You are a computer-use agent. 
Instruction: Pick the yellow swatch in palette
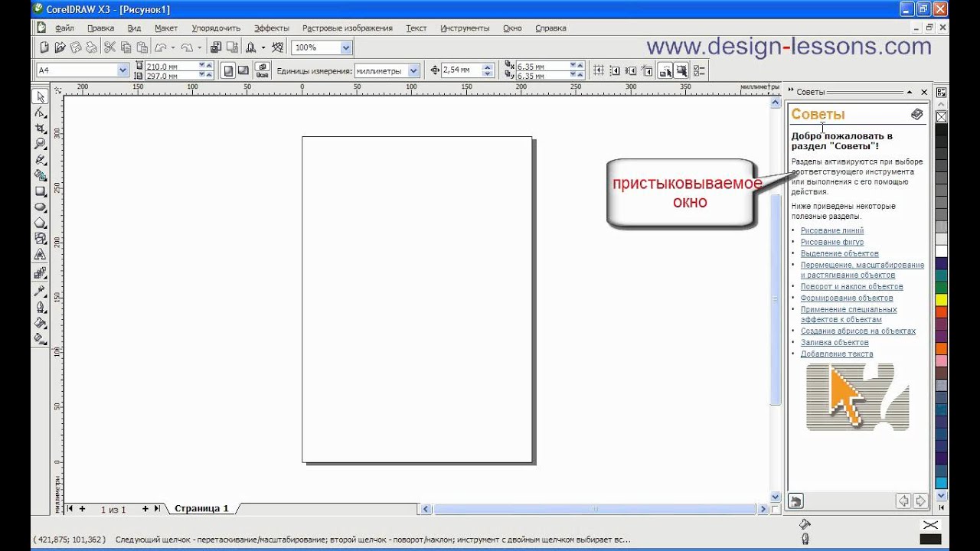[941, 299]
